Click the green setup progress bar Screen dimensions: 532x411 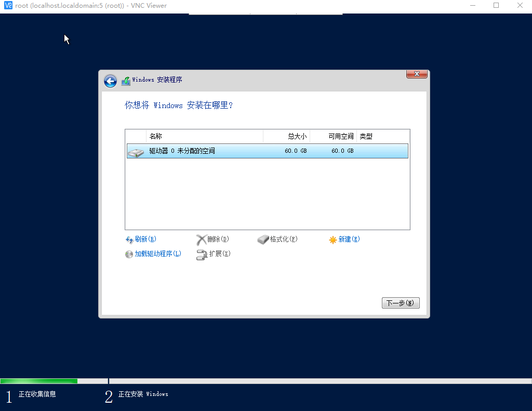[x=38, y=381]
